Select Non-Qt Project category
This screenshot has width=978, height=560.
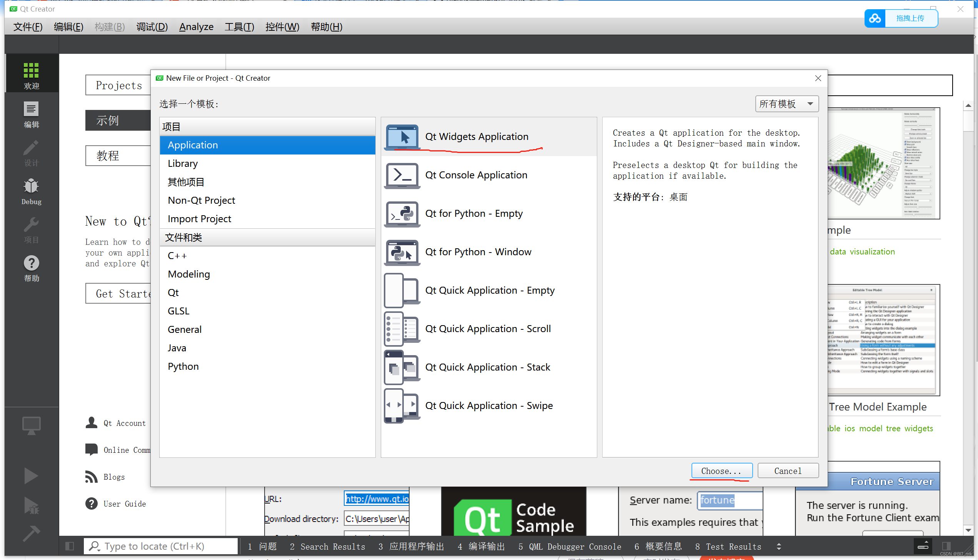click(x=201, y=200)
